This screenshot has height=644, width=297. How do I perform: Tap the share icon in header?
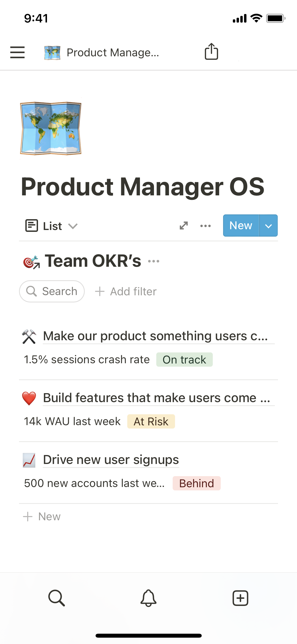pyautogui.click(x=211, y=52)
